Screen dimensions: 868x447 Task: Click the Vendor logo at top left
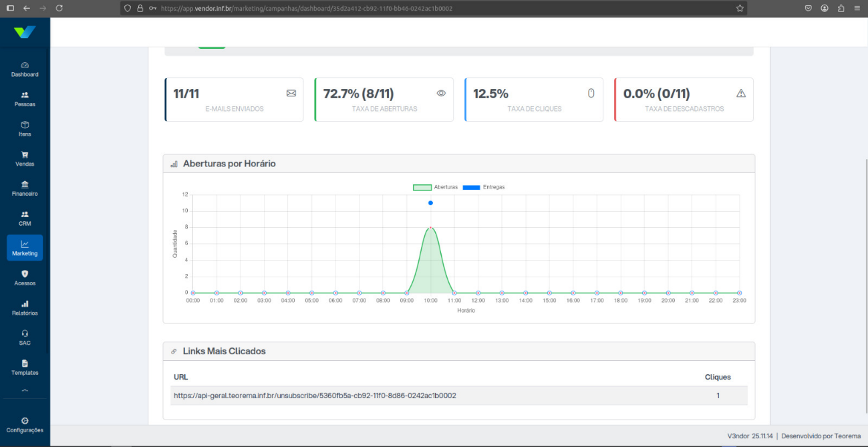pos(25,32)
